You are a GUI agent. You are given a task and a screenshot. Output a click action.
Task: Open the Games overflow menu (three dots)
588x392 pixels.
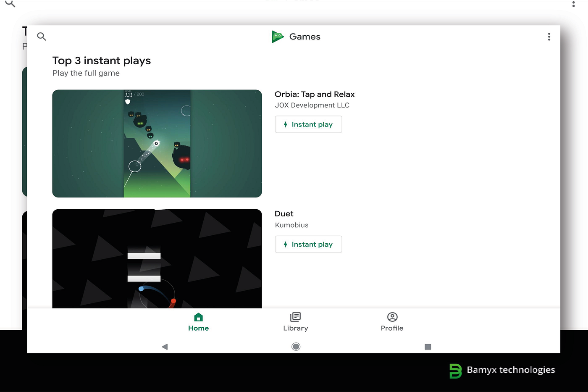[549, 37]
